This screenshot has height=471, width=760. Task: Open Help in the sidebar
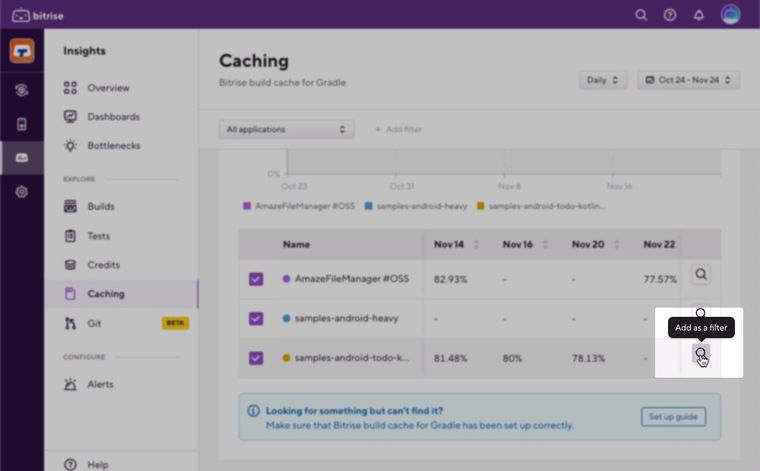(x=97, y=465)
